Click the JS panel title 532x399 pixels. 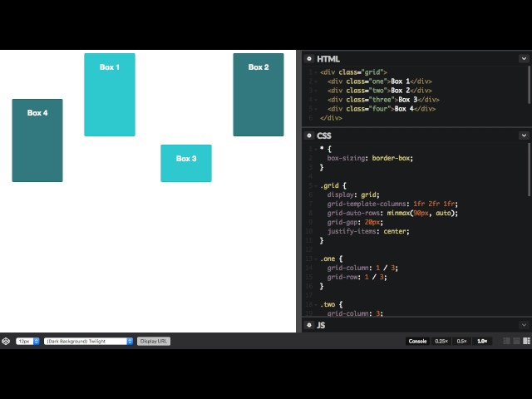click(321, 325)
